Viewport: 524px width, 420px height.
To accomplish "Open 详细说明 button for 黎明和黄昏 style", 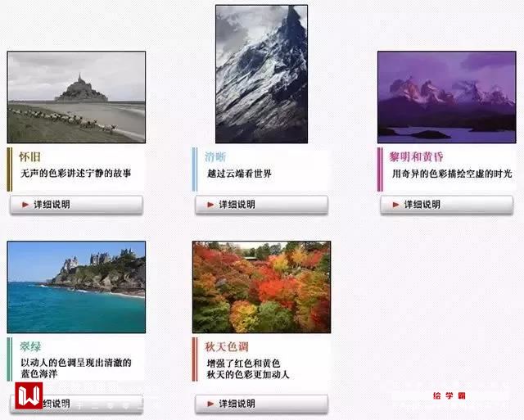I will click(447, 205).
